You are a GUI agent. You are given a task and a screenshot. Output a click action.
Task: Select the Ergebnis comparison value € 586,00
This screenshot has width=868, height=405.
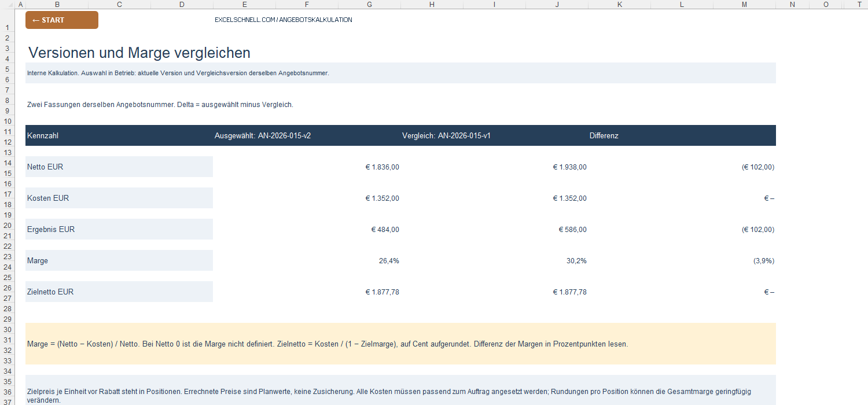(x=572, y=230)
